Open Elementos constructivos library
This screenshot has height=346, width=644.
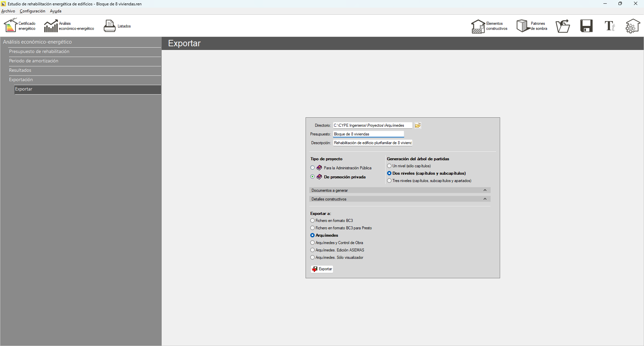[489, 26]
